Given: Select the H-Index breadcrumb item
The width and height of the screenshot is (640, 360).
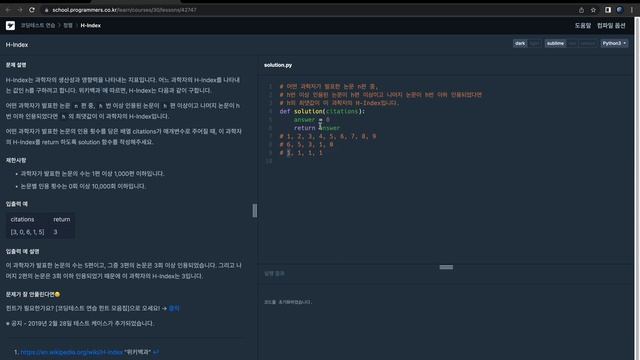Looking at the screenshot, I should pos(91,25).
